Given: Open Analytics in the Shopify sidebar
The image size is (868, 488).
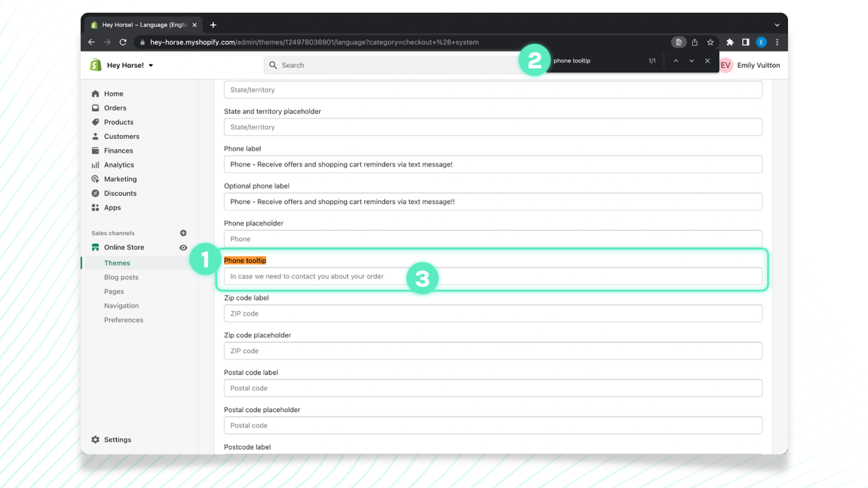Looking at the screenshot, I should (x=118, y=164).
